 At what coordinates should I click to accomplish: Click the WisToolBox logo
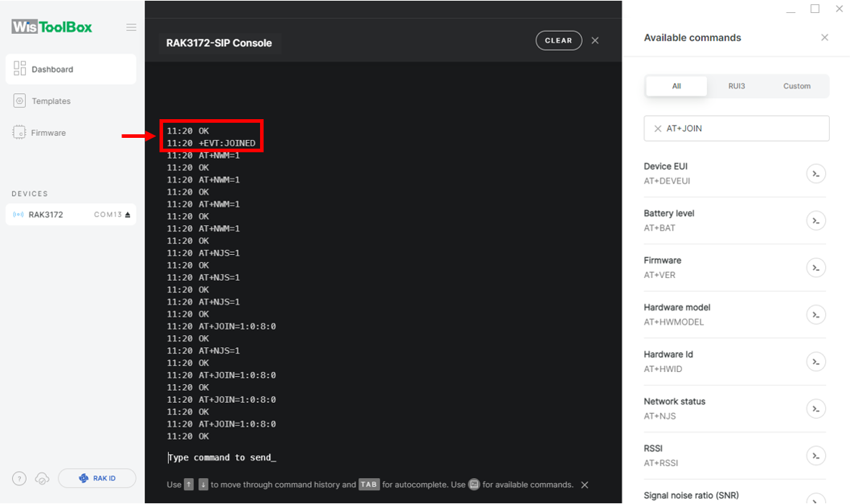52,27
